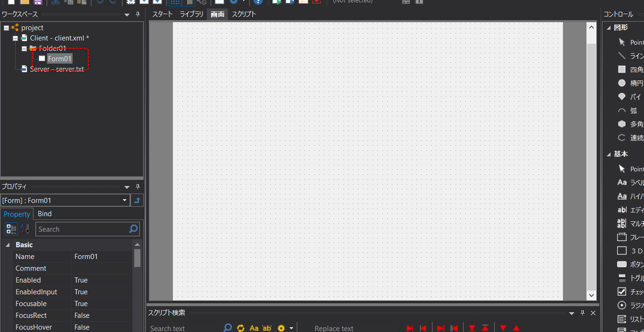The height and width of the screenshot is (332, 644).
Task: Toggle the grid display icon in the toolbar
Action: tap(174, 2)
